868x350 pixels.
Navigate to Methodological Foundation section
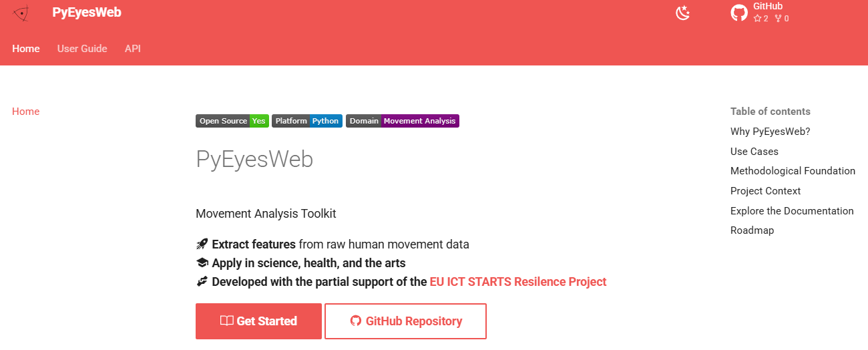click(793, 171)
